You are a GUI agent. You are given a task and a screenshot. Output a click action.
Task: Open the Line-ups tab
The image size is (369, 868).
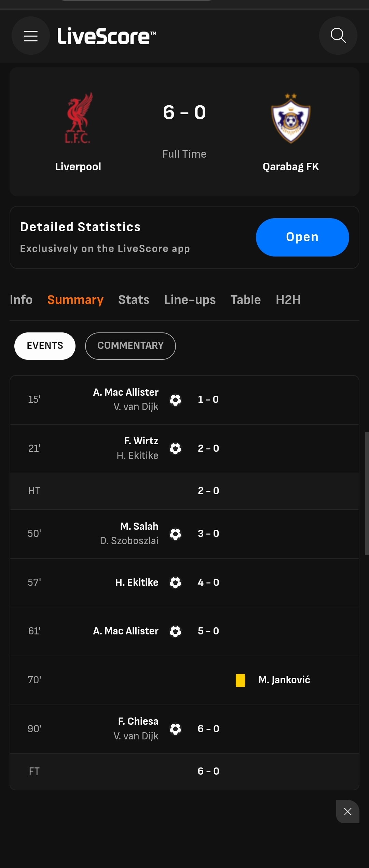point(190,300)
